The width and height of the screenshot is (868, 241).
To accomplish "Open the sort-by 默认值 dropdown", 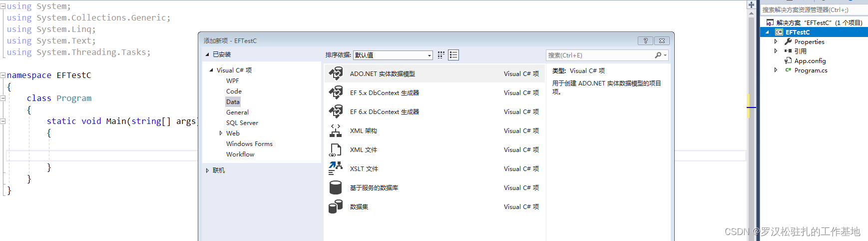I will pyautogui.click(x=429, y=55).
